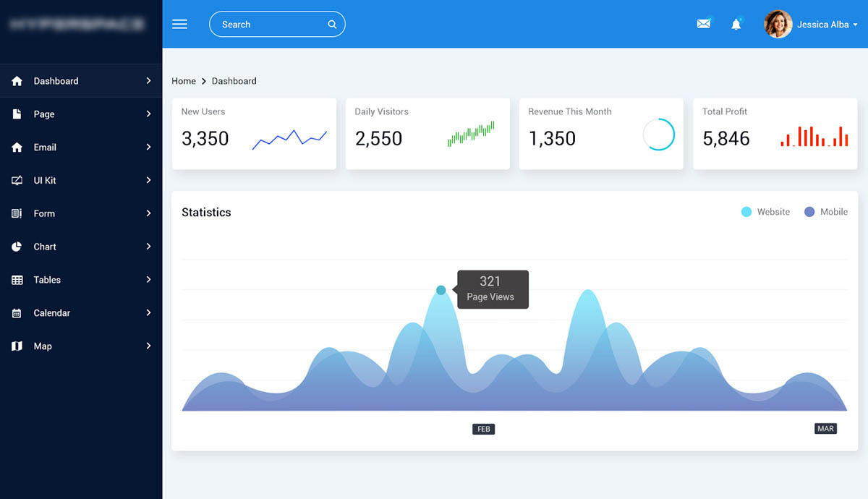Image resolution: width=868 pixels, height=499 pixels.
Task: Click the Page document icon
Action: [x=17, y=114]
